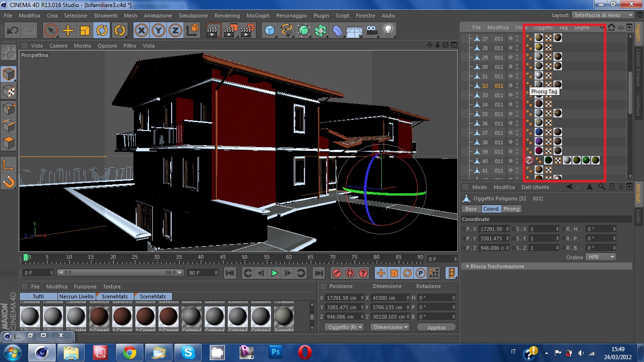
Task: Click the padlock icon in Attributes panel
Action: 611,187
